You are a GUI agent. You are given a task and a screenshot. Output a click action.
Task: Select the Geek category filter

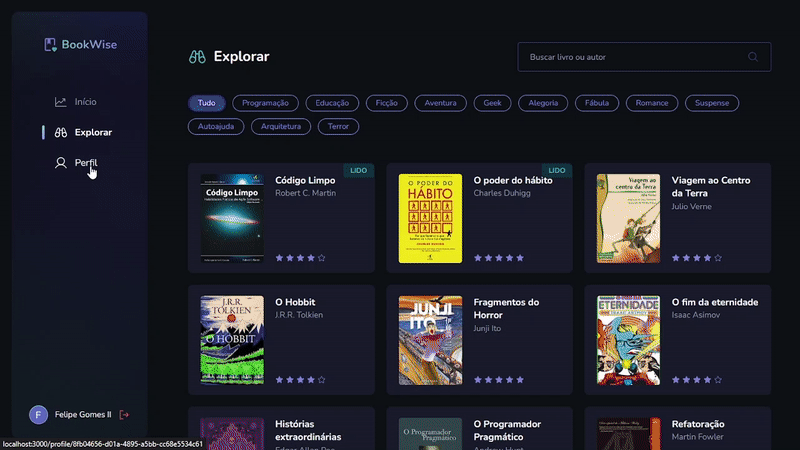492,103
